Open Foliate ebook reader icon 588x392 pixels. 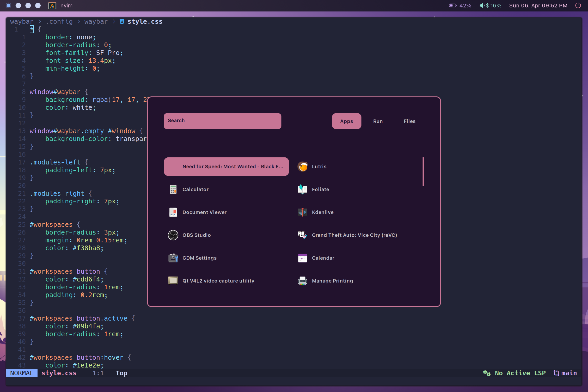coord(302,189)
